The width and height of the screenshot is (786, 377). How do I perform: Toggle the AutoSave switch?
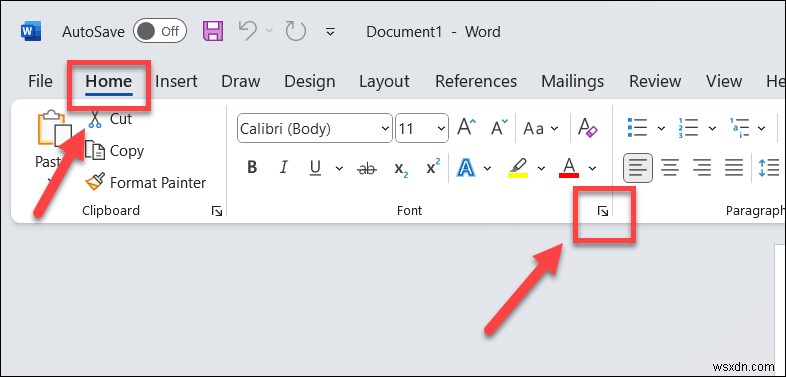(160, 32)
